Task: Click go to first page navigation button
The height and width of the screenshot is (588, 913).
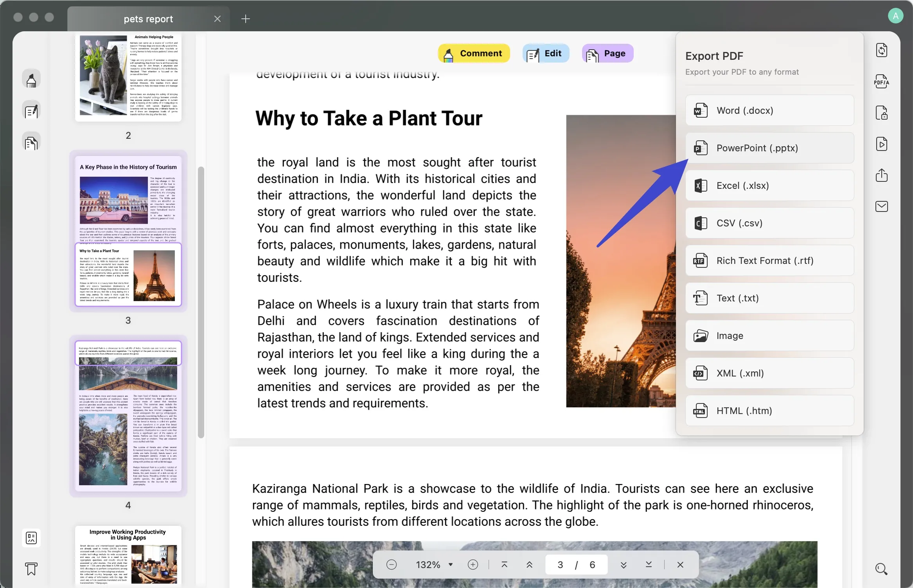Action: coord(504,565)
